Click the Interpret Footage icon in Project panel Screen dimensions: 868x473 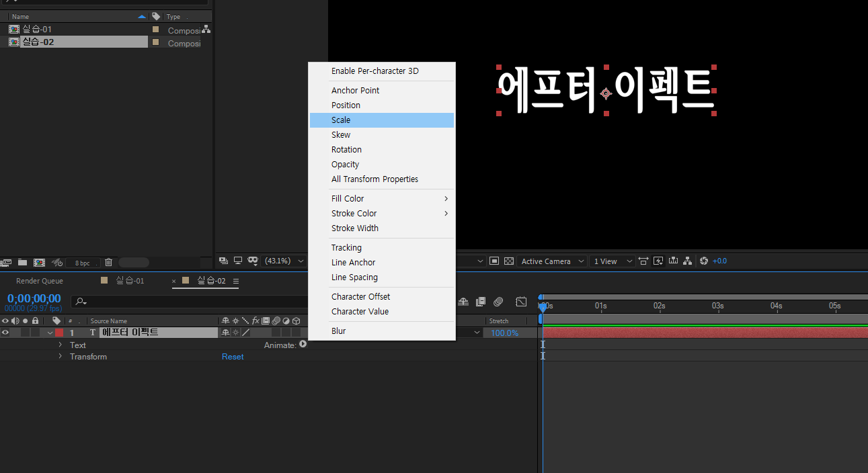(6, 262)
